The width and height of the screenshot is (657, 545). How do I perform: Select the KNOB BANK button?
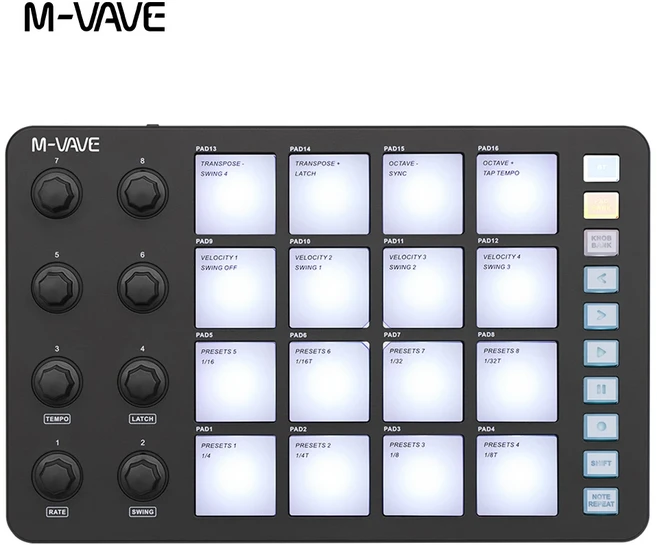click(x=601, y=242)
